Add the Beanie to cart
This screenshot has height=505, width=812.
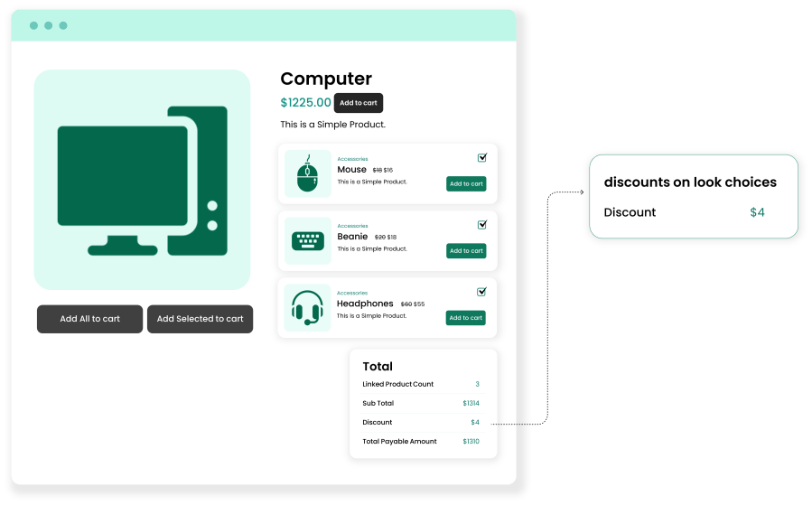466,250
